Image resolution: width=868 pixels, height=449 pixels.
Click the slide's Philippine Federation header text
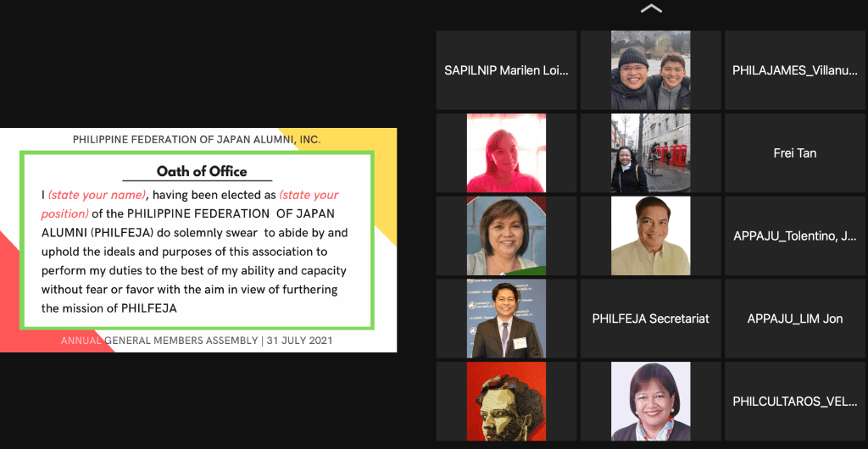click(197, 139)
